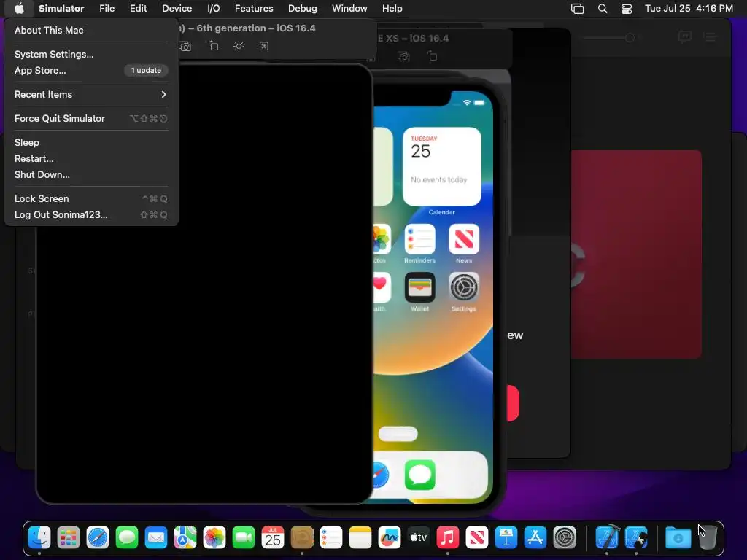Click list icon in background window toolbar

[x=711, y=37]
